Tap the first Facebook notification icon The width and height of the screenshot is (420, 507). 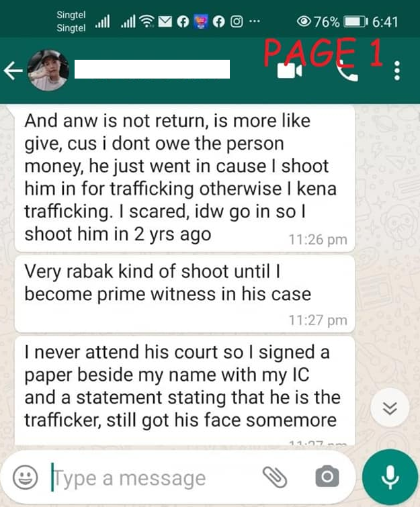(x=183, y=21)
